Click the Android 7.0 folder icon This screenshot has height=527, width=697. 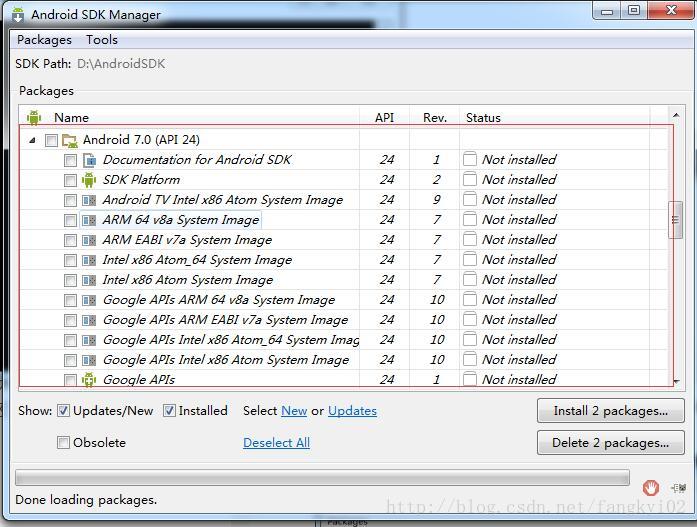point(70,140)
